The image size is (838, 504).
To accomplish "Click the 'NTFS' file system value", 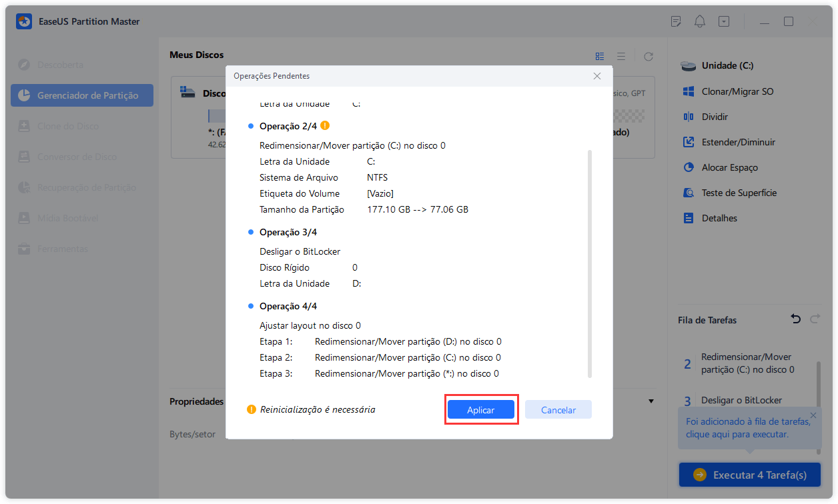I will (x=377, y=177).
